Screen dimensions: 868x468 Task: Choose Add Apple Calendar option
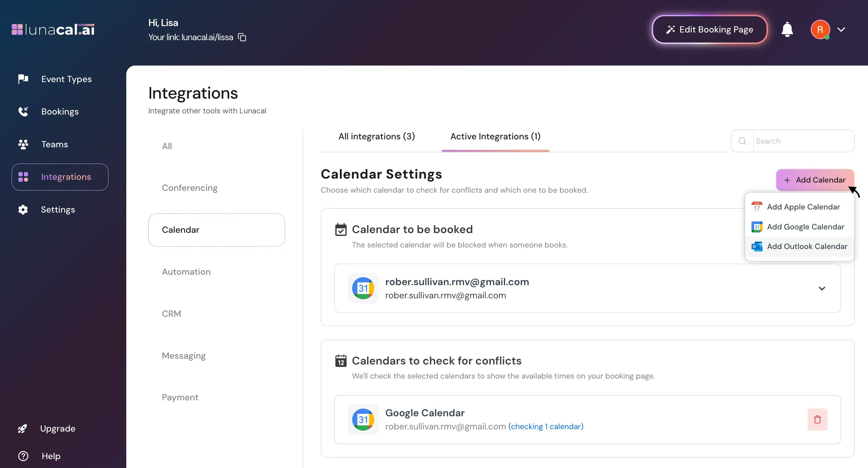click(x=803, y=207)
